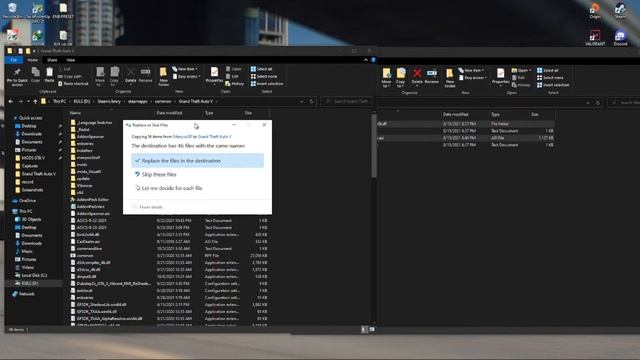This screenshot has width=640, height=360.
Task: Focus the Search Grand Theft Auto V box
Action: point(347,101)
